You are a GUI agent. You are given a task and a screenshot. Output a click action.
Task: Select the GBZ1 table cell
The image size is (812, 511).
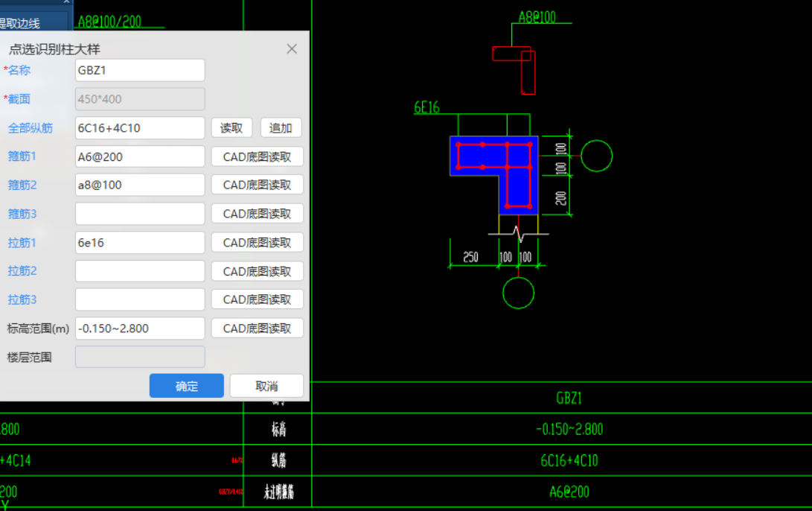tap(569, 398)
